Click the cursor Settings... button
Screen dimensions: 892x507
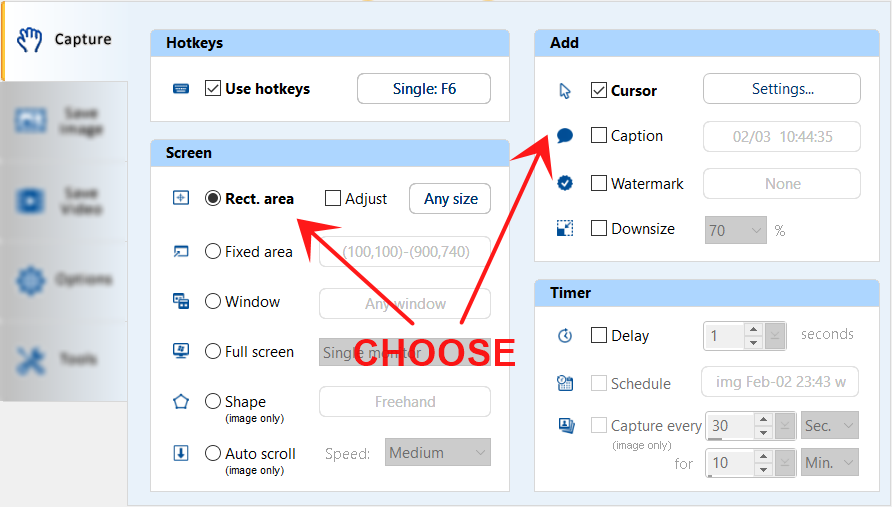click(x=782, y=89)
